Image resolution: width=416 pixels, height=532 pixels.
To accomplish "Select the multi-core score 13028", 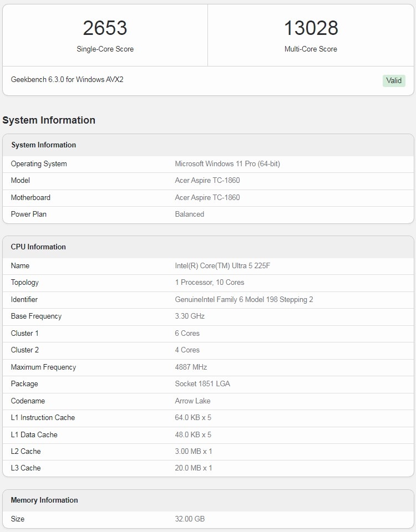I will click(x=311, y=28).
